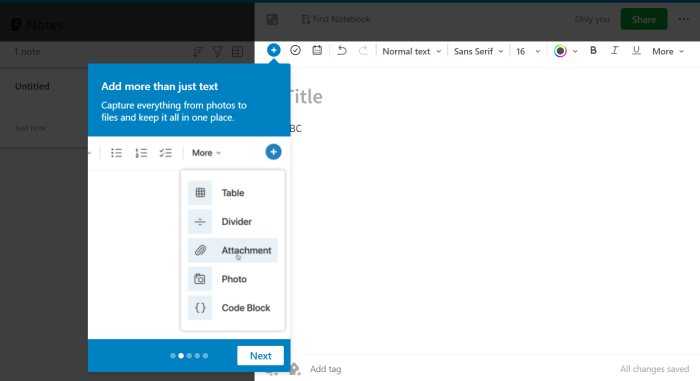
Task: Click the blue insert plus icon in editor toolbar
Action: point(274,50)
